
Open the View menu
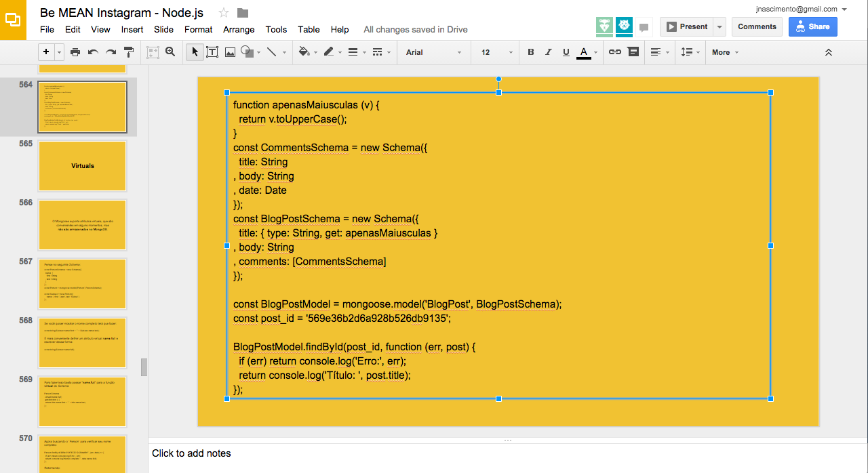100,29
